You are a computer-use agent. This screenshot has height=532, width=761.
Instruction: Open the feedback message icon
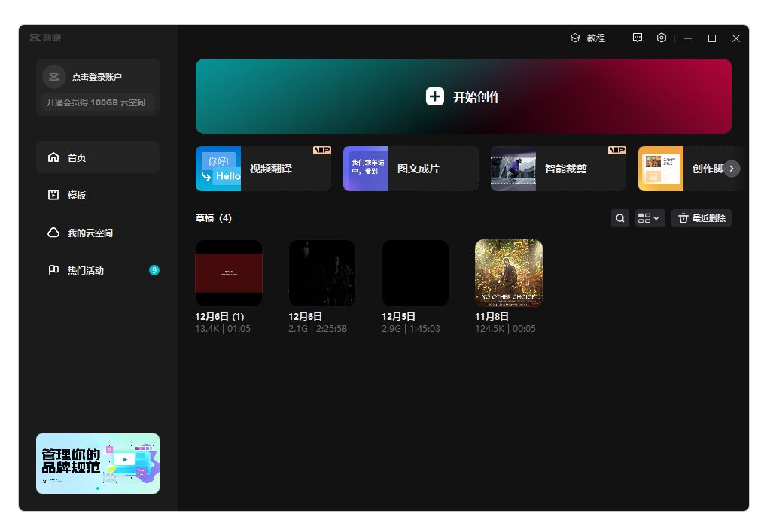click(638, 38)
